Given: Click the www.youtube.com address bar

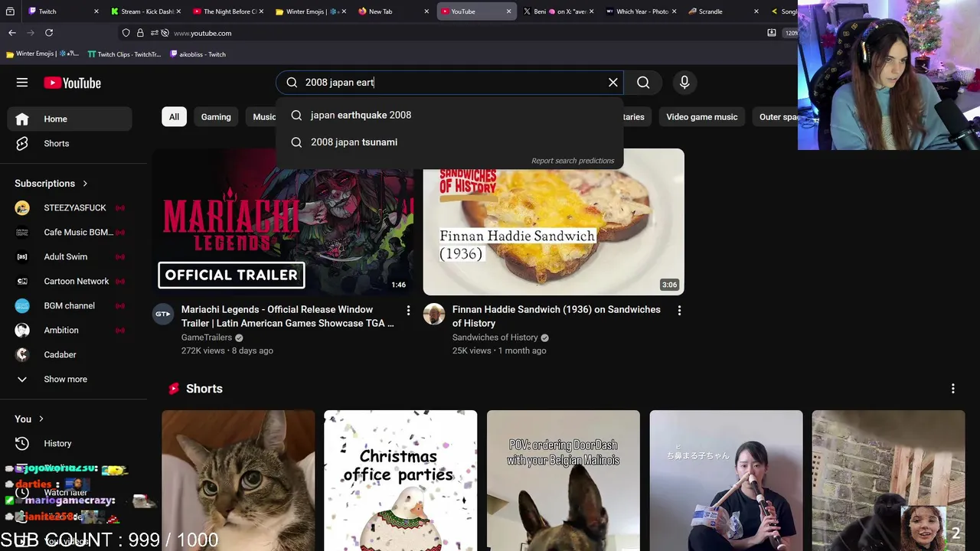Looking at the screenshot, I should (x=459, y=33).
